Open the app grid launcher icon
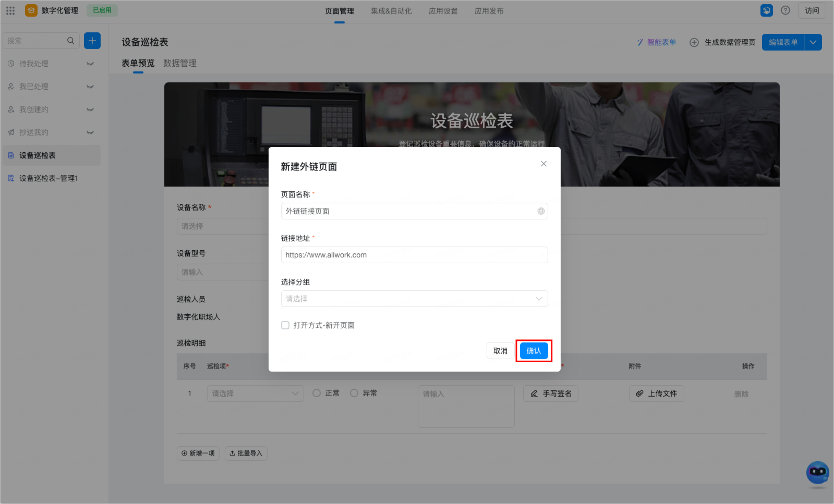Screen dimensions: 834x504 point(10,10)
